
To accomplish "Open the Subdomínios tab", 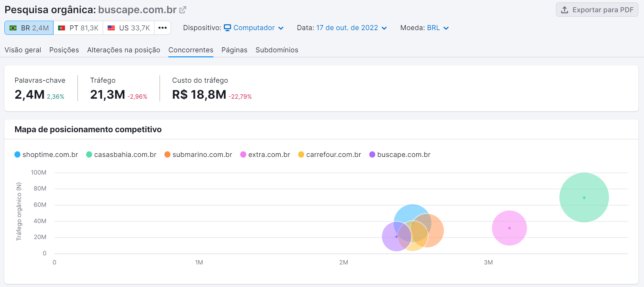I will click(x=277, y=50).
